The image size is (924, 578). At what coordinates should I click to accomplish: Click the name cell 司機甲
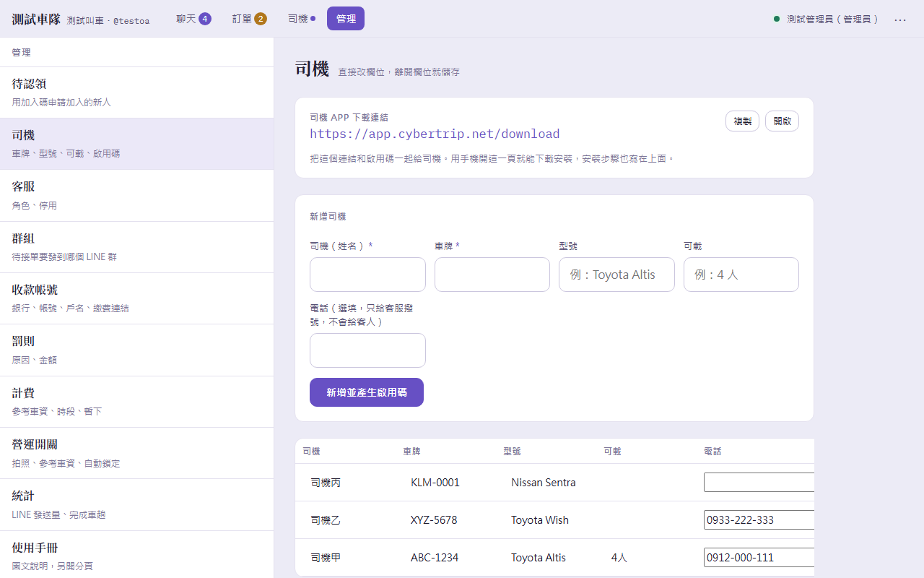[x=326, y=558]
